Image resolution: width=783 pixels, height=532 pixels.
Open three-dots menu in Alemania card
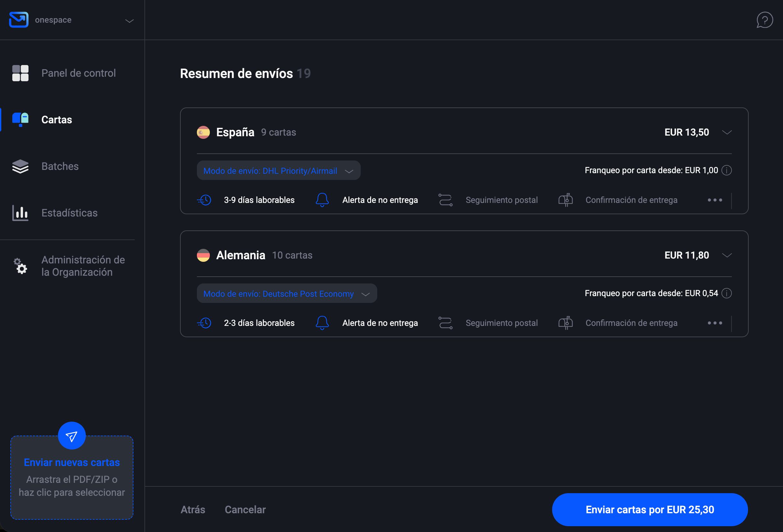coord(715,323)
